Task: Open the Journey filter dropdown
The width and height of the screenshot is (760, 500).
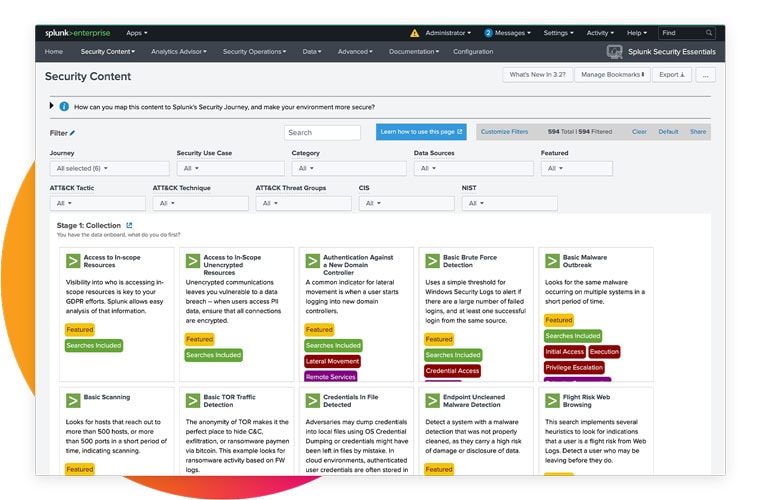Action: pos(110,169)
